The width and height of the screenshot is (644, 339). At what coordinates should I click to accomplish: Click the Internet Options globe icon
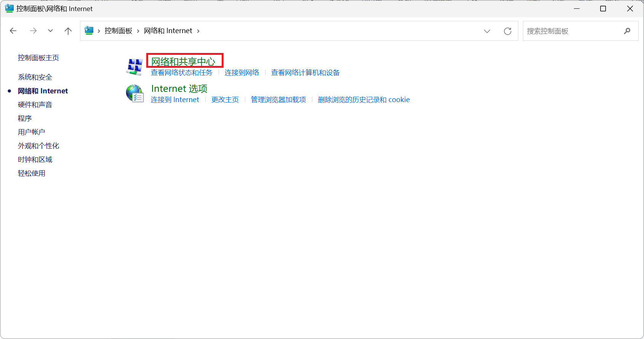pos(135,94)
